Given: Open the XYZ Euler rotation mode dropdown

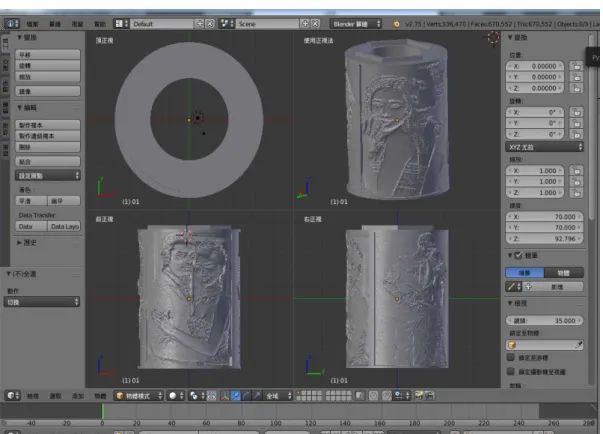Looking at the screenshot, I should [x=544, y=147].
